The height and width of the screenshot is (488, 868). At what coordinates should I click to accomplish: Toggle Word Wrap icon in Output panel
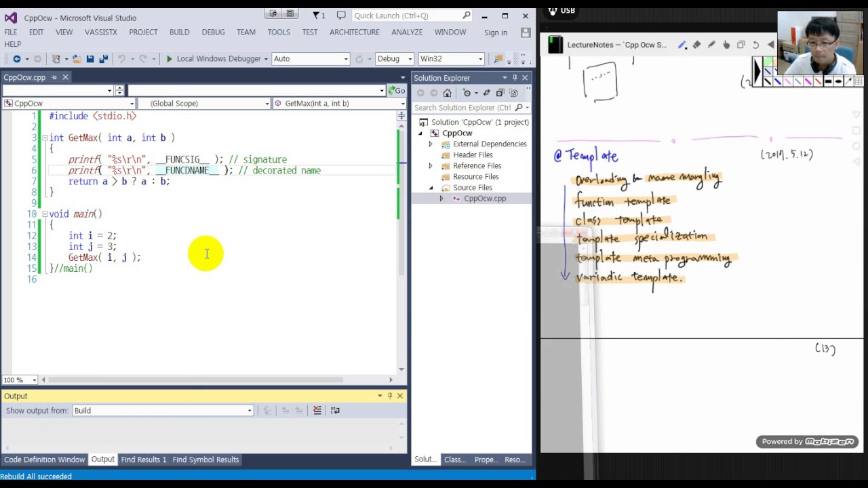point(335,410)
